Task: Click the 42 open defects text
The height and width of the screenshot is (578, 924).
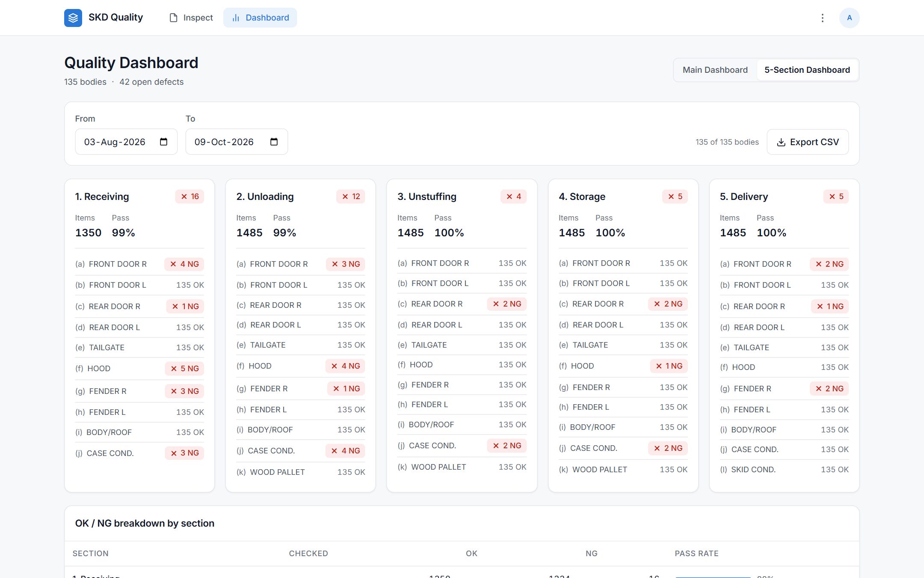Action: tap(151, 82)
